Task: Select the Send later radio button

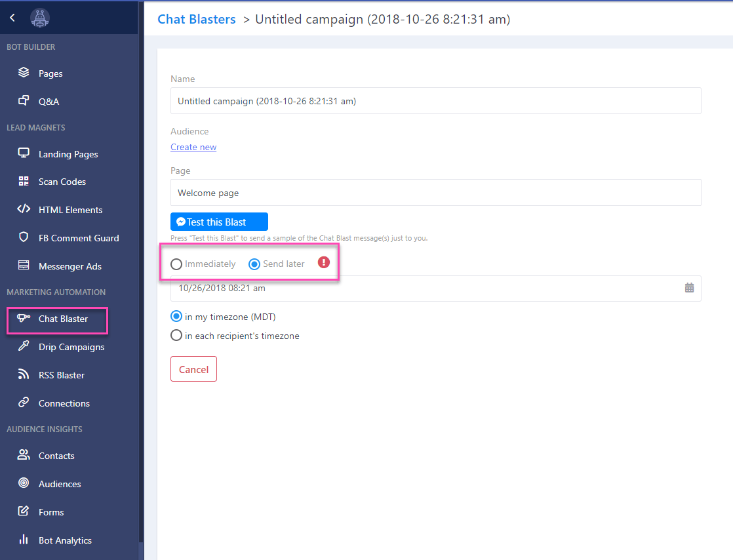Action: point(254,264)
